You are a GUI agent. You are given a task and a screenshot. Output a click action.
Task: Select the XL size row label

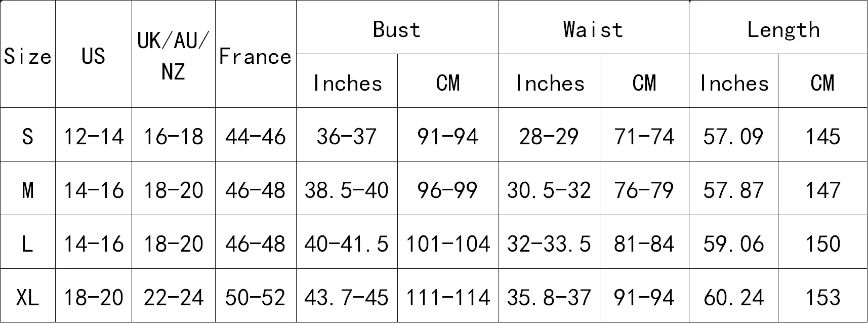27,296
